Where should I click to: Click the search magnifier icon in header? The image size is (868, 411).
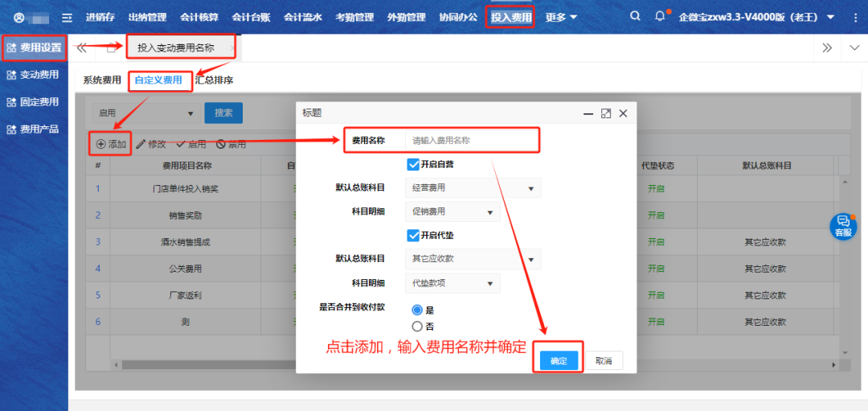coord(635,17)
